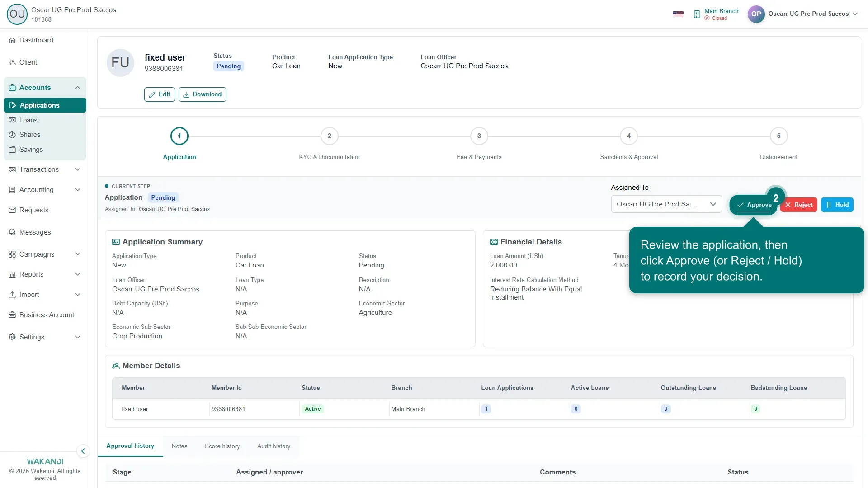The image size is (868, 488).
Task: Click the Accounting sidebar icon
Action: [12, 190]
